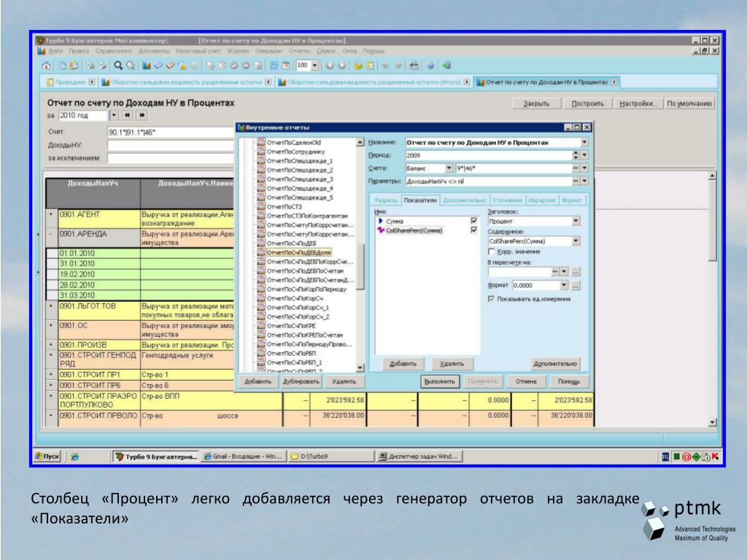Click the Счет input field with 90.1*

pos(171,133)
